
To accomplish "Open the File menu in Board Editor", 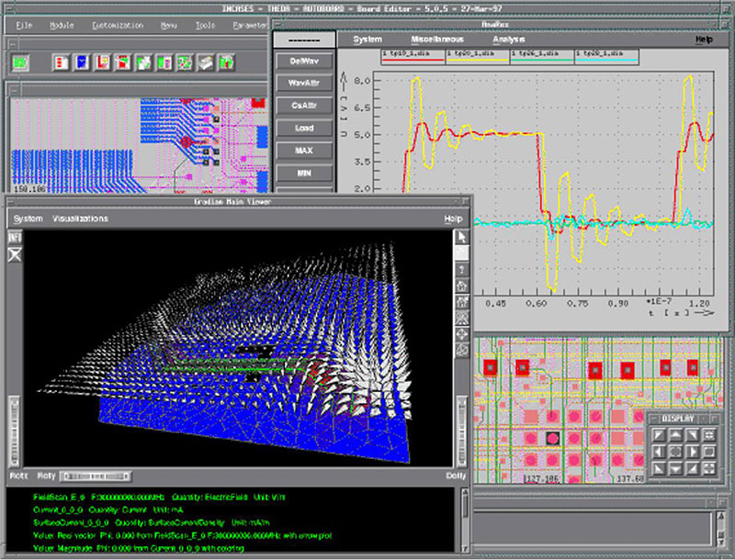I will pyautogui.click(x=24, y=25).
